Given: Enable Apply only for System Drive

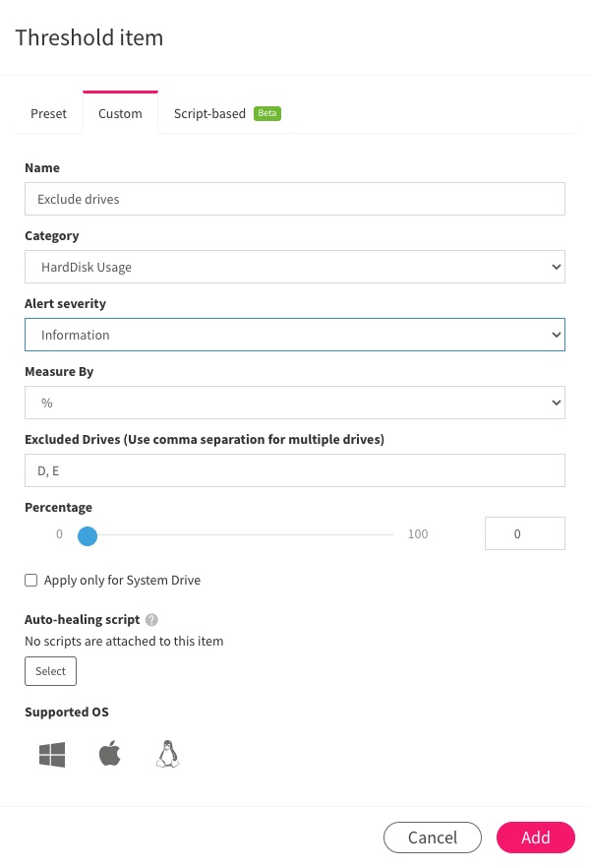Looking at the screenshot, I should (x=30, y=581).
